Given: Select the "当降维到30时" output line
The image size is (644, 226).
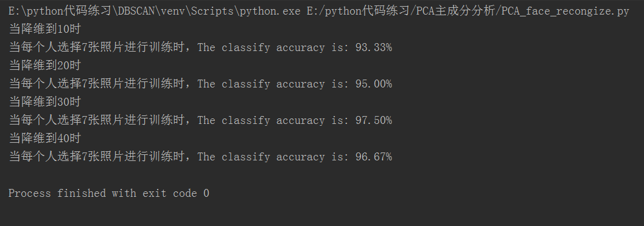Looking at the screenshot, I should [x=45, y=102].
